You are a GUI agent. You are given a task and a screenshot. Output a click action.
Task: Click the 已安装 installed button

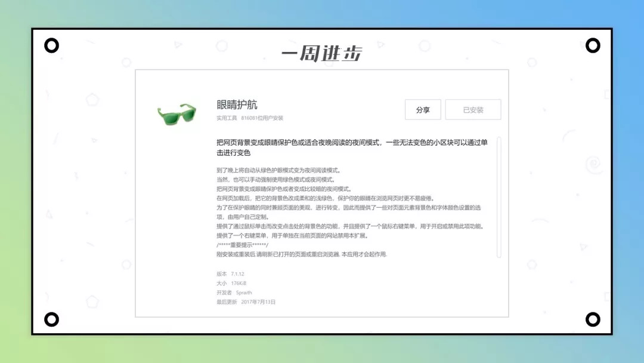coord(473,110)
